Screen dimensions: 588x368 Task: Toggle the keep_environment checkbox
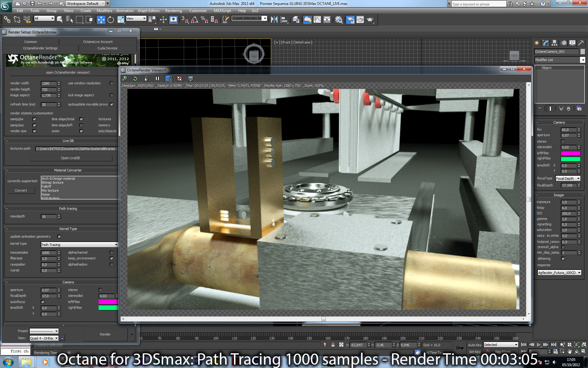(x=111, y=258)
